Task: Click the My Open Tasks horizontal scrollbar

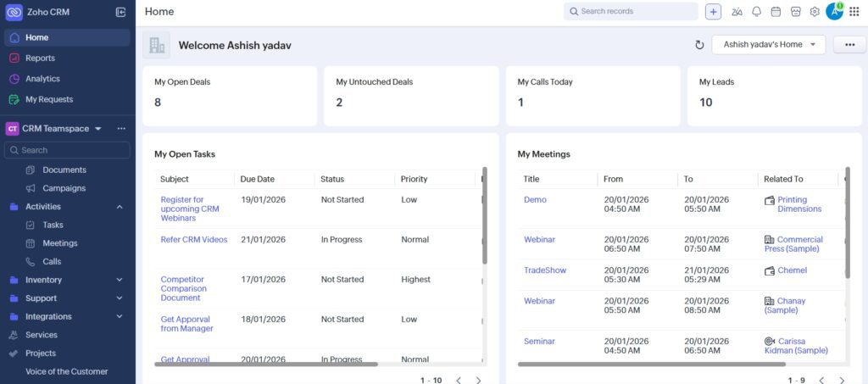Action: point(266,365)
